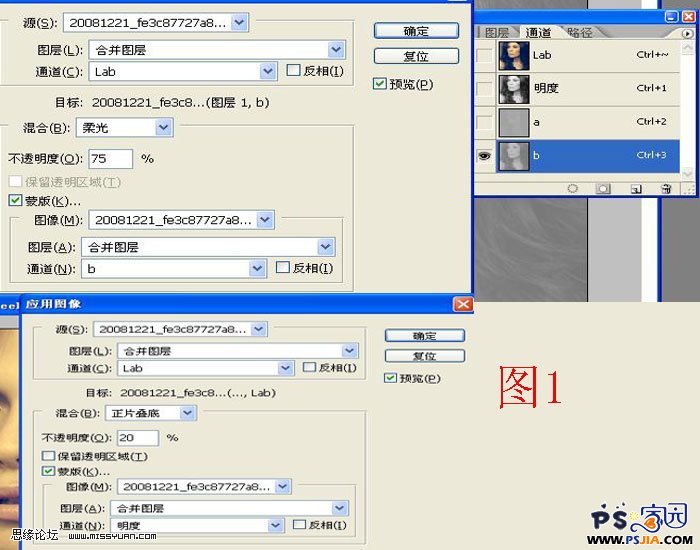The height and width of the screenshot is (550, 700).
Task: Select the 明度 channel thumbnail
Action: [514, 89]
